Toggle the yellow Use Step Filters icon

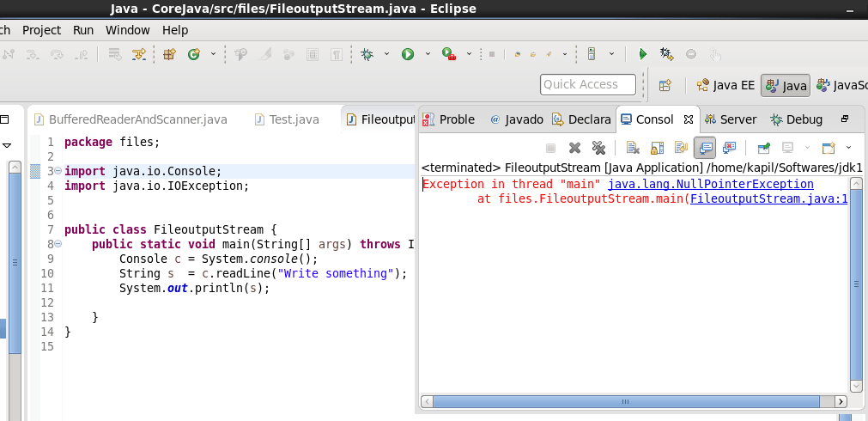coord(139,54)
